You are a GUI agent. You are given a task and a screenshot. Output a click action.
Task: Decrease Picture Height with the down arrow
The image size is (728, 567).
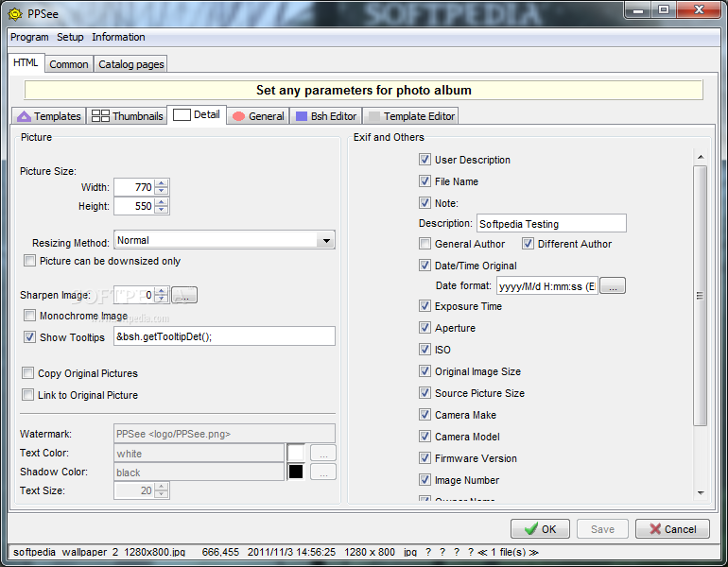pos(161,210)
